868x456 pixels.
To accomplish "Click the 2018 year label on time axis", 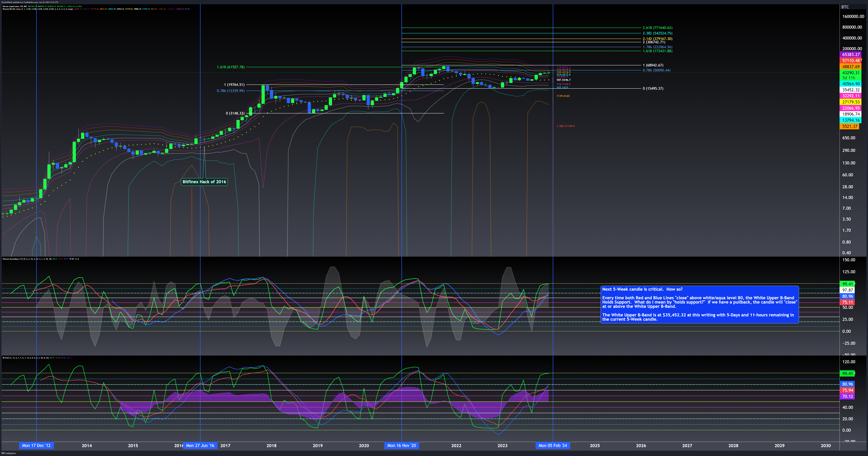I will [272, 446].
